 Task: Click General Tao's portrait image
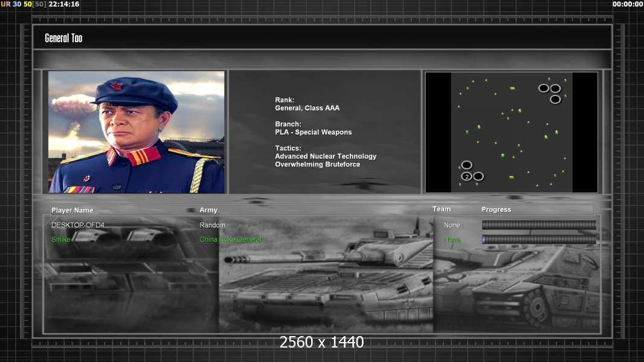coord(136,132)
